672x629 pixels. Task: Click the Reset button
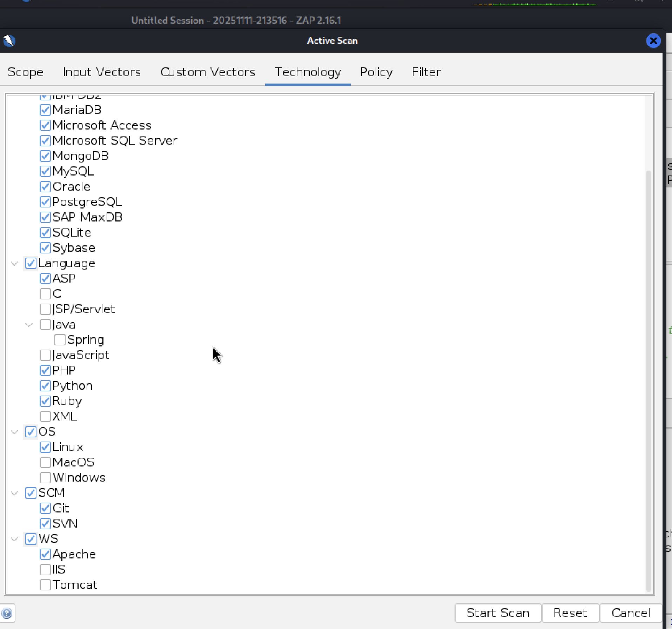tap(570, 613)
